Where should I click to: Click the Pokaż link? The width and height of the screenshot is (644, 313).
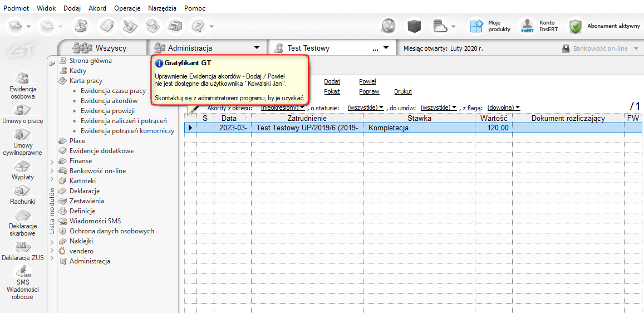(x=332, y=91)
